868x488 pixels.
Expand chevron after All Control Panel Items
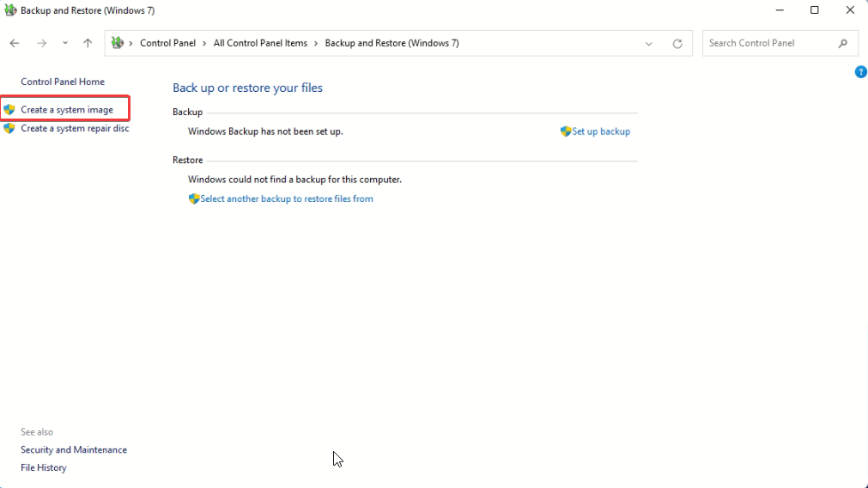coord(316,43)
